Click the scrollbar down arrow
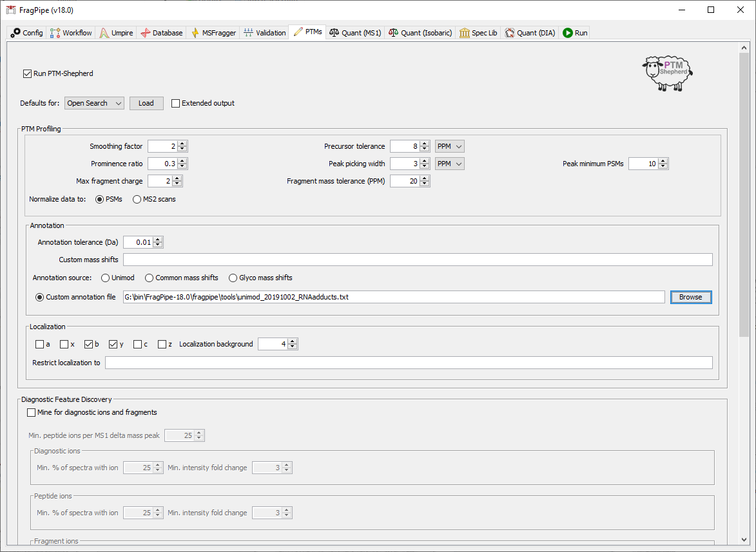This screenshot has width=756, height=552. coord(744,540)
